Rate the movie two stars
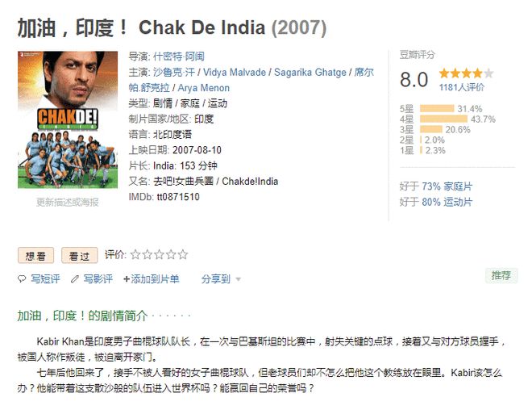This screenshot has height=414, width=532. tap(148, 254)
